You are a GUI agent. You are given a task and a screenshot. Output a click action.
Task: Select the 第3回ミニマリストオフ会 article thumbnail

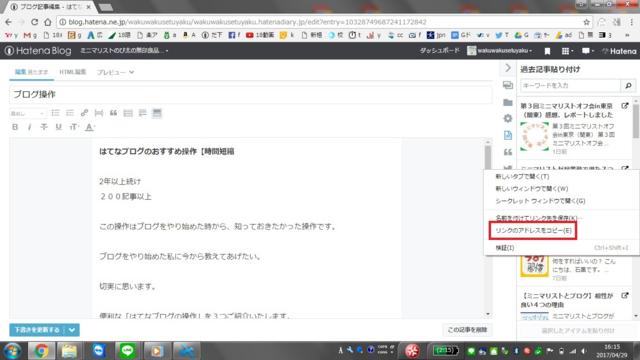coord(534,136)
